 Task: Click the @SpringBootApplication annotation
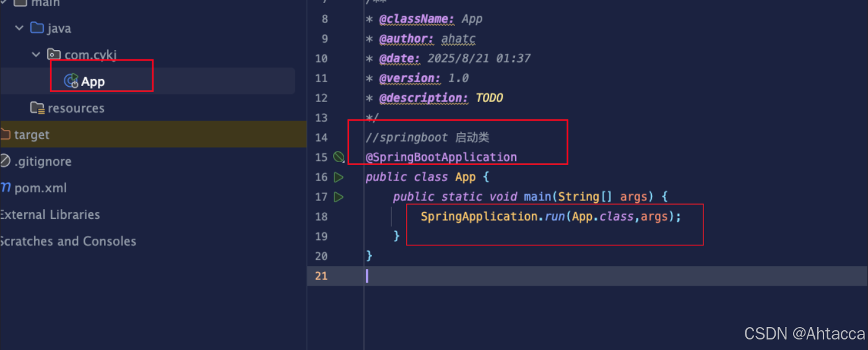point(441,157)
